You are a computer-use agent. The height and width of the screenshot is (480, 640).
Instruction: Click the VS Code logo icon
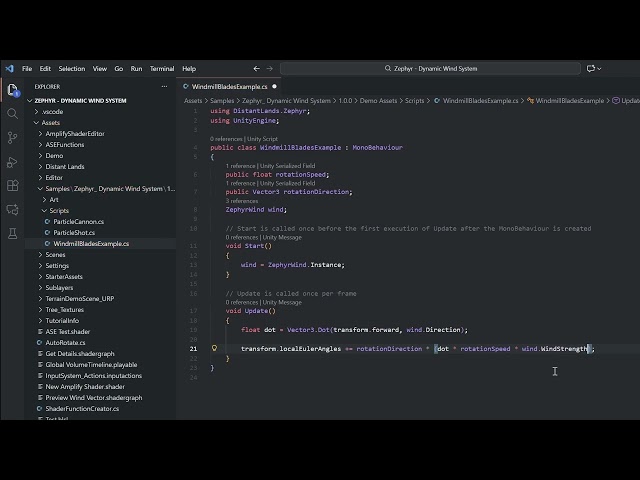coord(9,69)
